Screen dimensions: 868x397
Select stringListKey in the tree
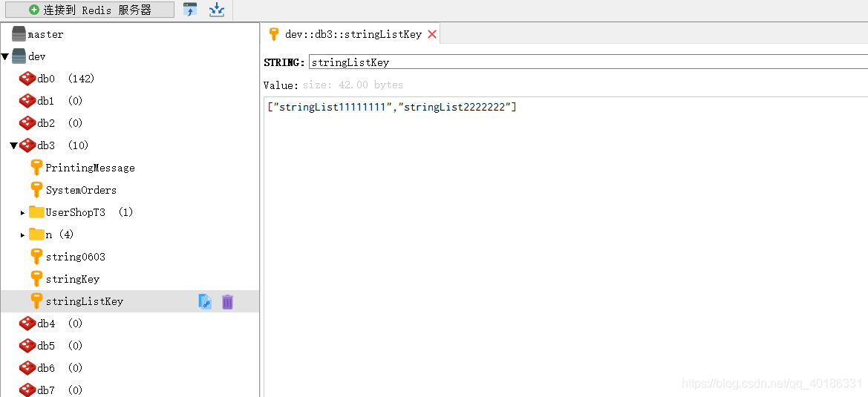tap(84, 301)
